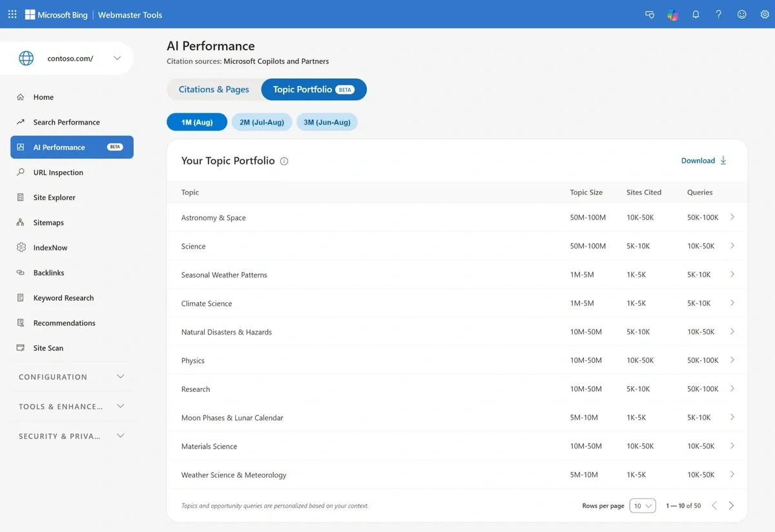Open the Astronomy & Space topic row
Screen dimensions: 775x532
coord(457,218)
